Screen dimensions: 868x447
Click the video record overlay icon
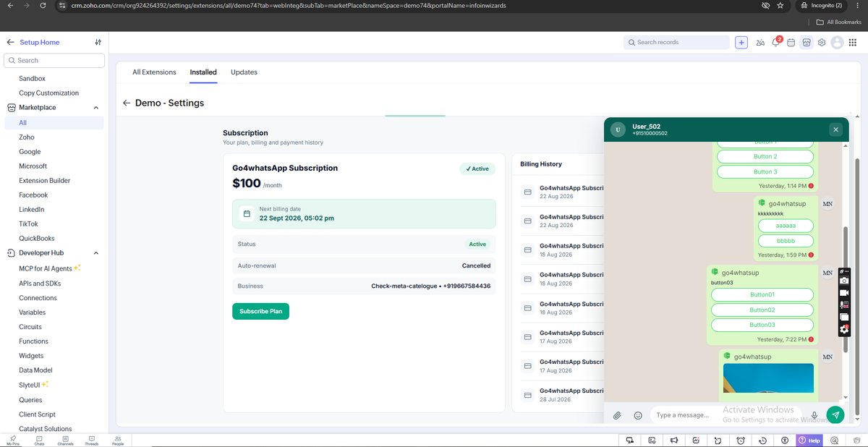(x=844, y=292)
